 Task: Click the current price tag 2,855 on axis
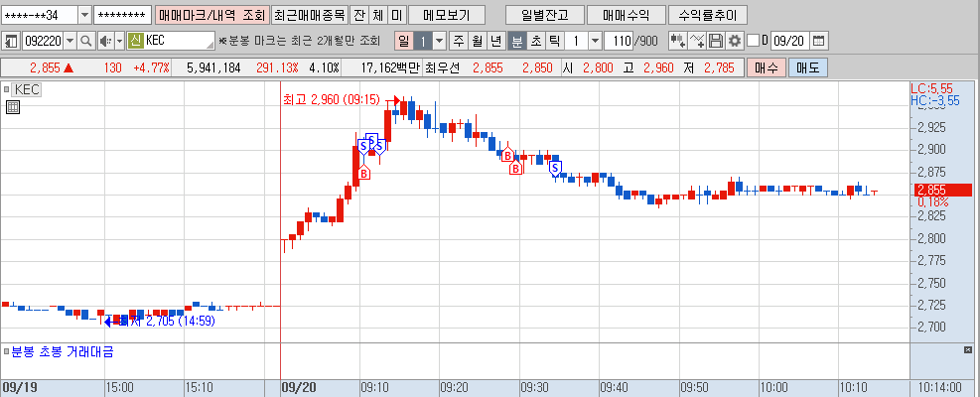tap(943, 190)
